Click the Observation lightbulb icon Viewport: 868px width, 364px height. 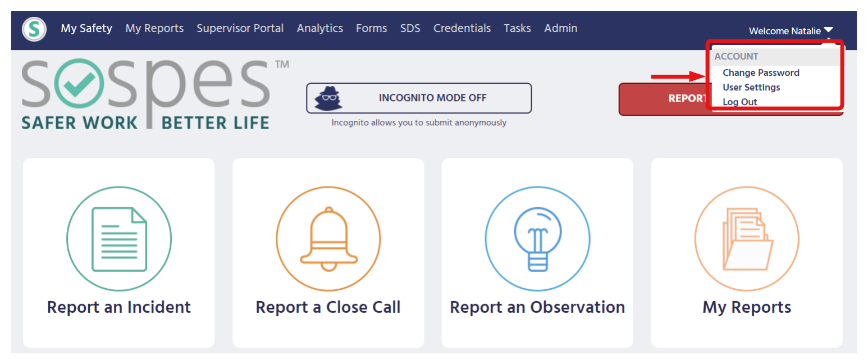pyautogui.click(x=538, y=239)
